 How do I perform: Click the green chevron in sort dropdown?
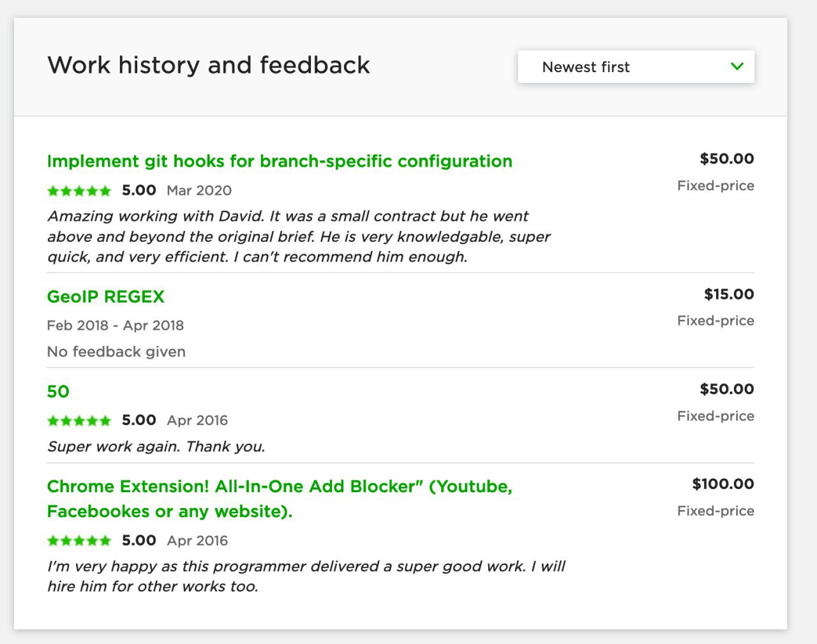tap(737, 66)
